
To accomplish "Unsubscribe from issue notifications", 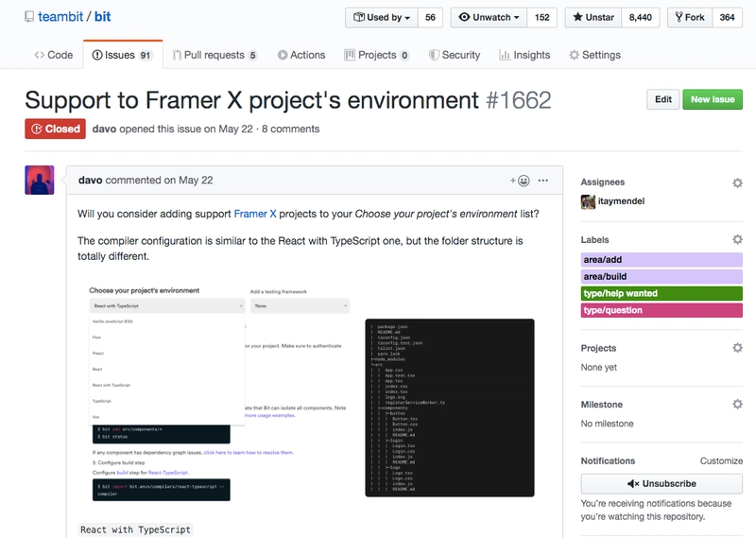I will click(661, 483).
